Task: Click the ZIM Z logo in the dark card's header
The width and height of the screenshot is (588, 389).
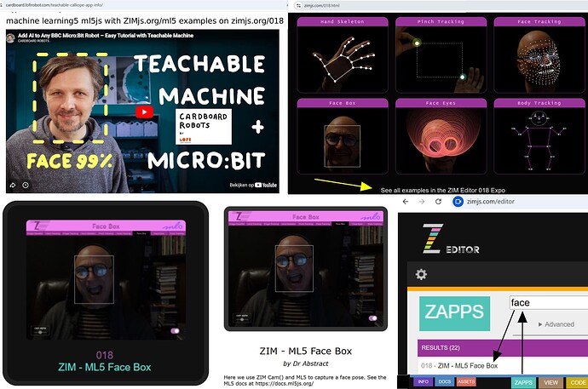Action: [39, 226]
